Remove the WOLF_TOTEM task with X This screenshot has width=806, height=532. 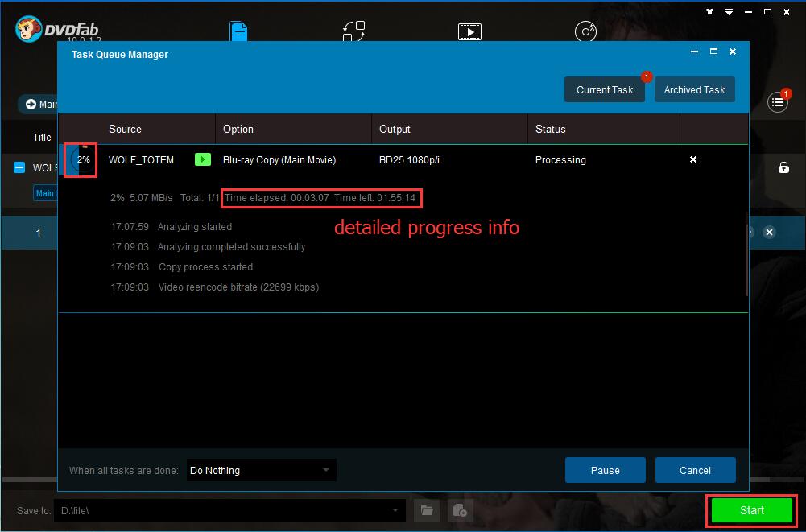coord(693,159)
